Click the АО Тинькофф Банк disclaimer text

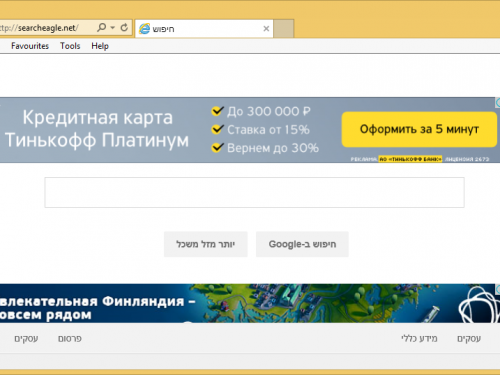coord(410,159)
